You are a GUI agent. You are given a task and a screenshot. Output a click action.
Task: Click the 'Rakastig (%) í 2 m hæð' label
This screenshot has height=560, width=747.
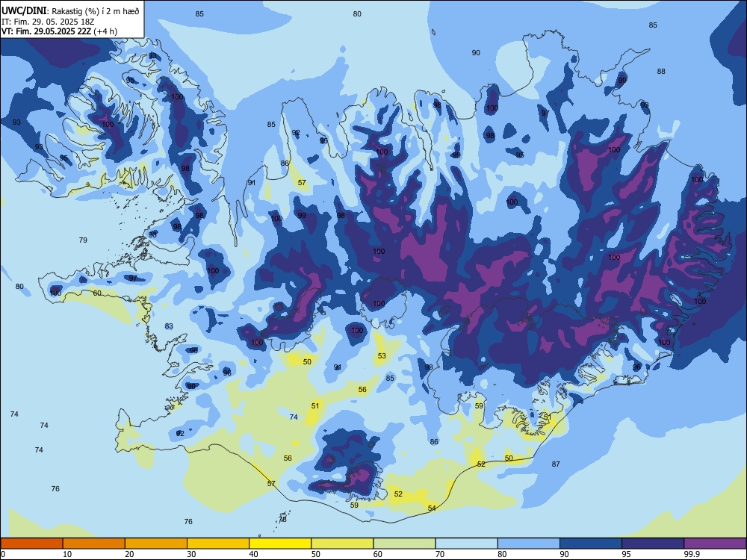(96, 11)
